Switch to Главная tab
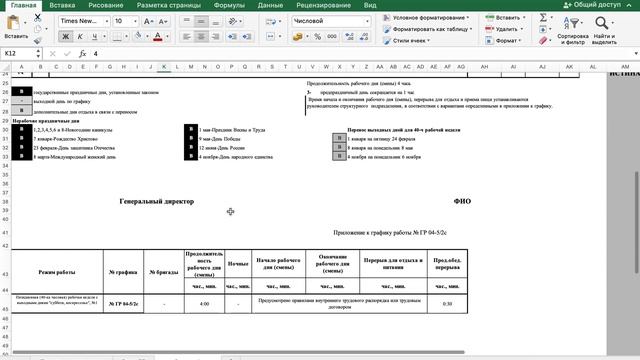The width and height of the screenshot is (640, 360). click(23, 5)
